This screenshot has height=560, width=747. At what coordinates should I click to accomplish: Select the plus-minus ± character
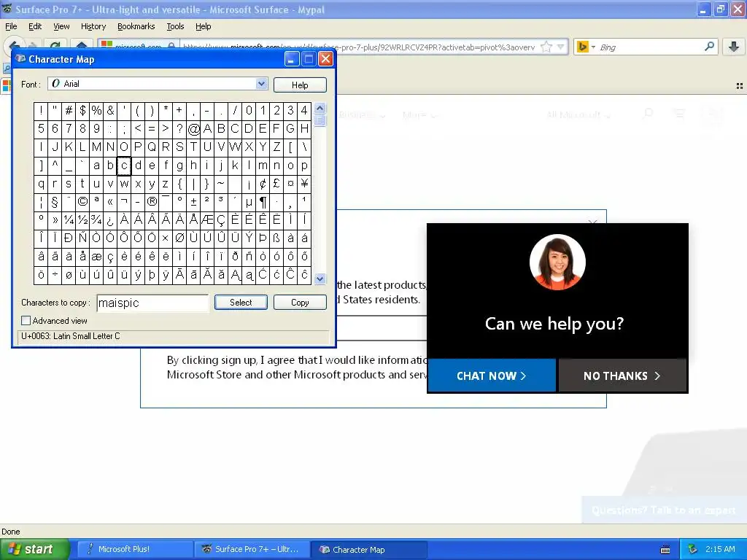pyautogui.click(x=193, y=202)
